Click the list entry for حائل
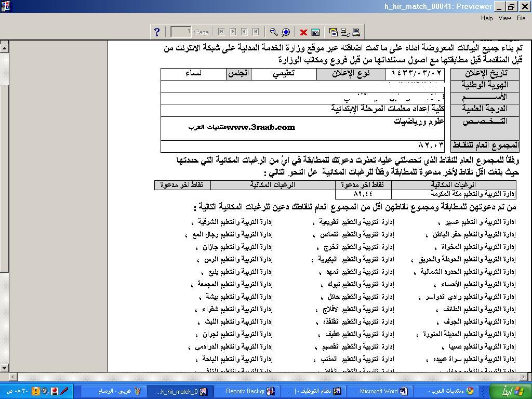Image resolution: width=532 pixels, height=399 pixels. pyautogui.click(x=357, y=297)
